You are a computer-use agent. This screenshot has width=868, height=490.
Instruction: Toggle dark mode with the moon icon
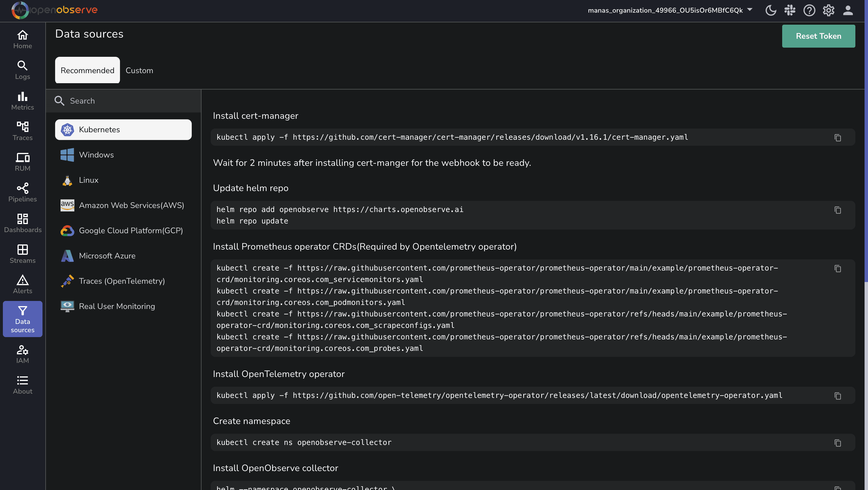tap(771, 10)
